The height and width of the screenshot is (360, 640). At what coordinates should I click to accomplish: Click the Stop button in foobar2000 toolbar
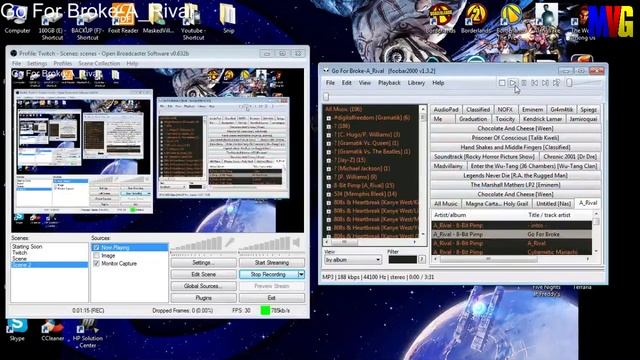[x=502, y=83]
